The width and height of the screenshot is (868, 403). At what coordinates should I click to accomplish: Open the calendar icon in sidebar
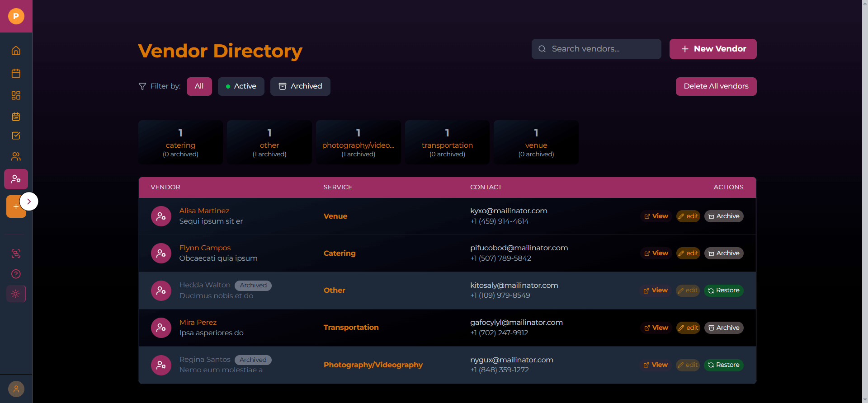click(16, 73)
